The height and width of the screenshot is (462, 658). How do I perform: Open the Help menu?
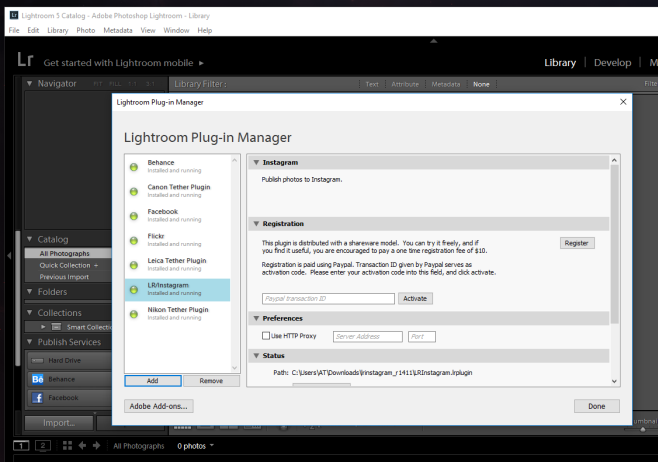[205, 30]
